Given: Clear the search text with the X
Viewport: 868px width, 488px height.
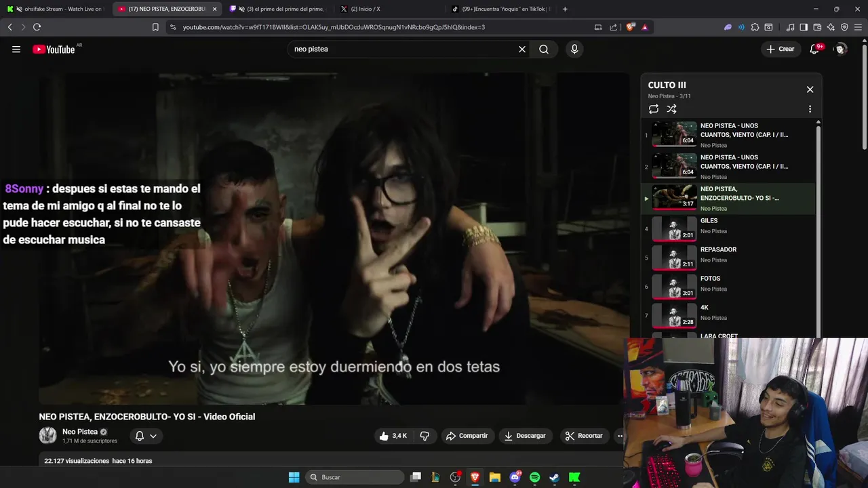Looking at the screenshot, I should [522, 49].
